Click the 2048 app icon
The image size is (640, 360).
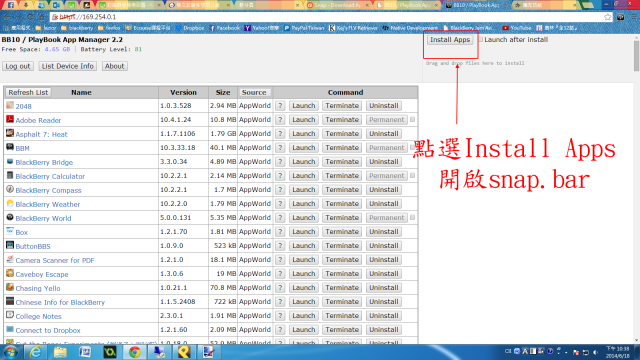(x=10, y=105)
